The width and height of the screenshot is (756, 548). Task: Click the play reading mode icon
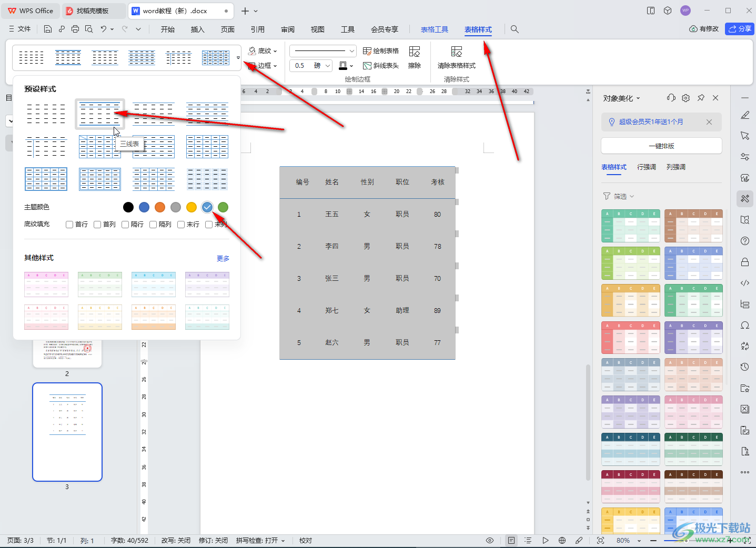point(546,541)
